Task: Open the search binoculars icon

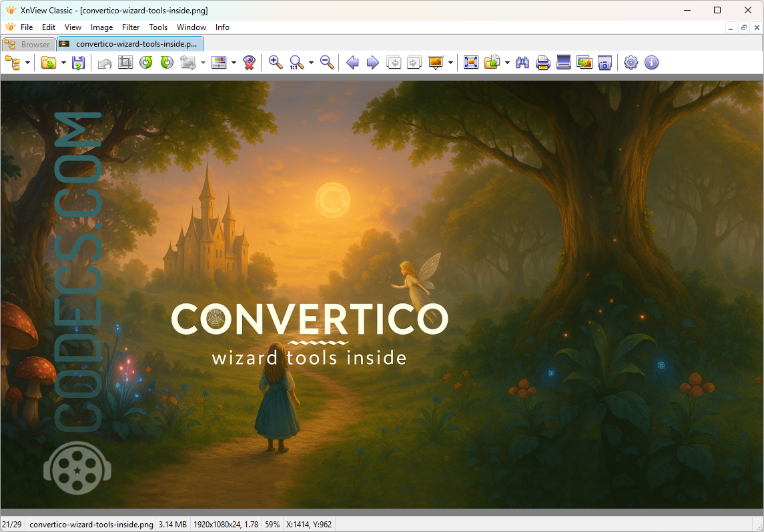Action: tap(522, 63)
